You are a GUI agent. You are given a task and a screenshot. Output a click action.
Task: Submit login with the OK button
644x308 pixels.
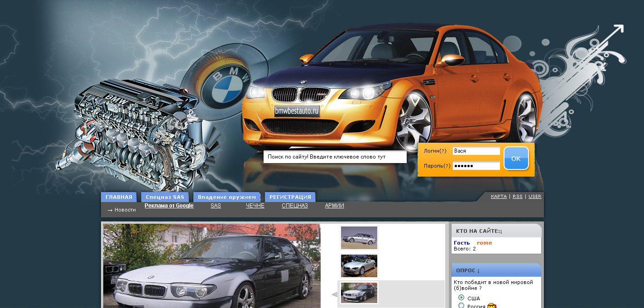(516, 159)
